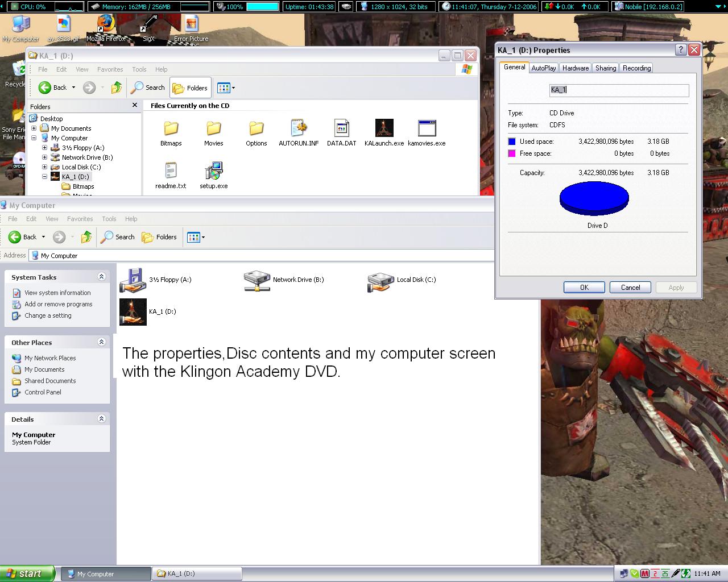This screenshot has height=582, width=728.
Task: Click Search in the KA_1 window toolbar
Action: [148, 88]
